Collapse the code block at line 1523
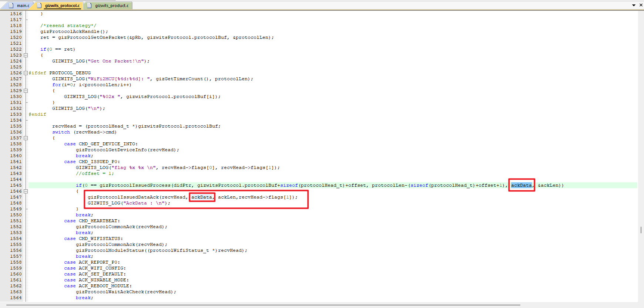The image size is (644, 308). (x=26, y=55)
